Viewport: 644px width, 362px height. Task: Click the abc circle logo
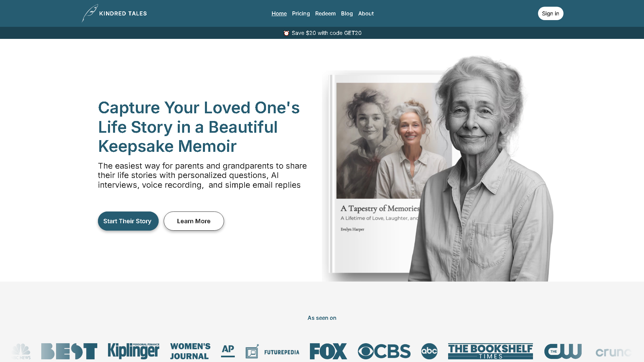click(x=429, y=351)
